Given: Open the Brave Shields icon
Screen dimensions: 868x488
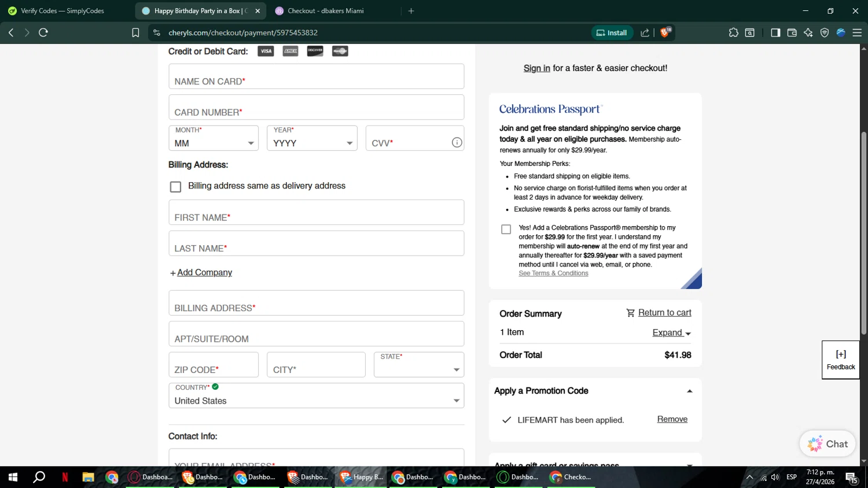Looking at the screenshot, I should pyautogui.click(x=665, y=32).
